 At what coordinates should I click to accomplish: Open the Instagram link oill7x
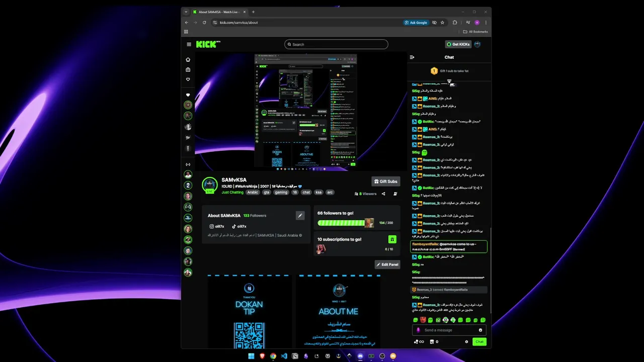(218, 226)
